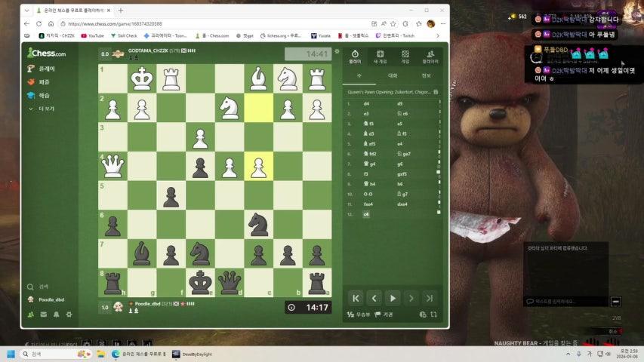644x362 pixels.
Task: Switch to the Info sub-tab
Action: 426,75
